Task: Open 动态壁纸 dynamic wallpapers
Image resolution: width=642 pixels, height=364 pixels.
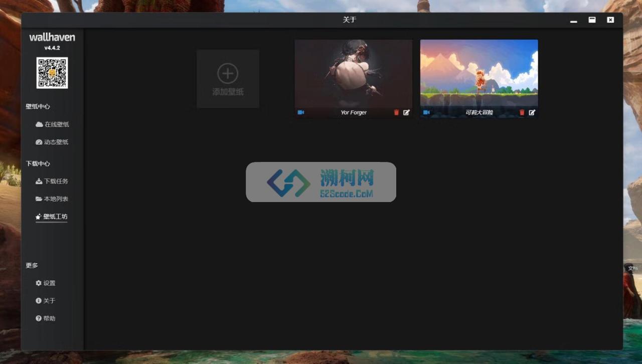Action: coord(52,142)
